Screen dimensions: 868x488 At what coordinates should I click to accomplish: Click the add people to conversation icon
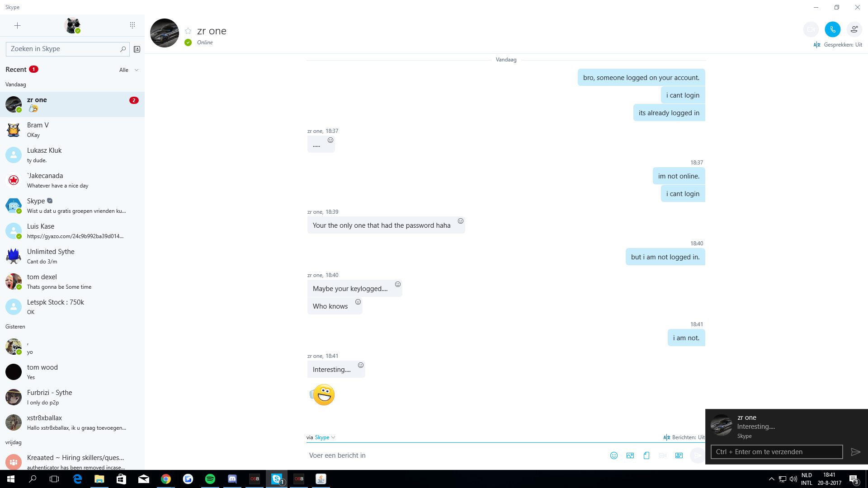854,29
